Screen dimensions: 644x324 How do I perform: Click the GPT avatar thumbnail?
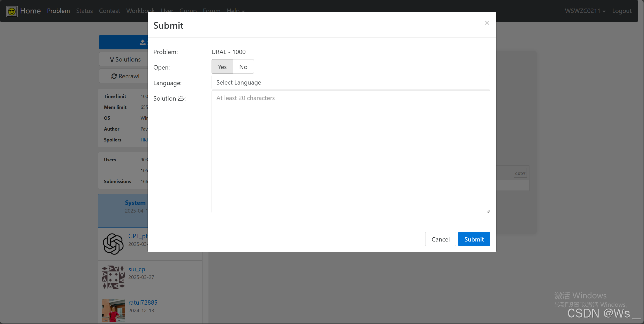pyautogui.click(x=113, y=244)
